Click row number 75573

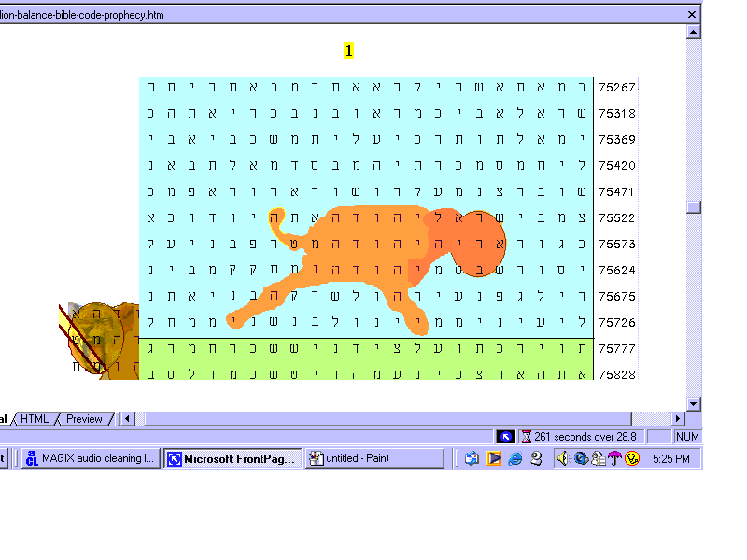pos(617,245)
